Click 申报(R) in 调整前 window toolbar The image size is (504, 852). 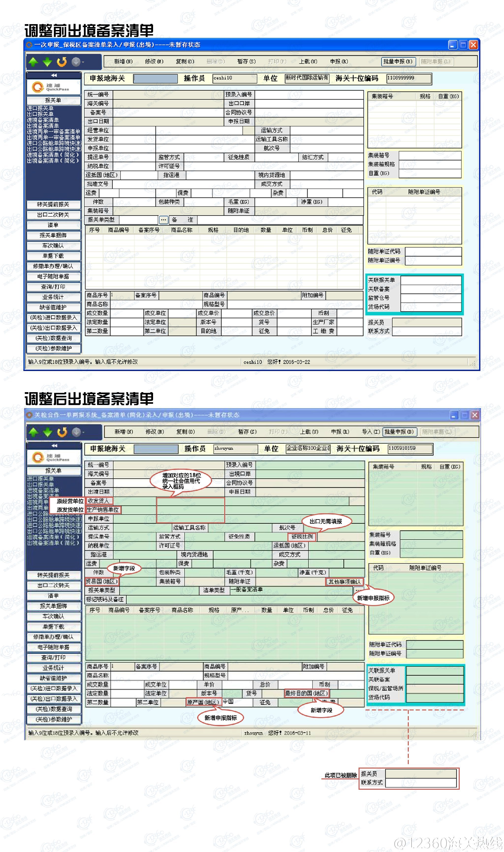[x=339, y=62]
